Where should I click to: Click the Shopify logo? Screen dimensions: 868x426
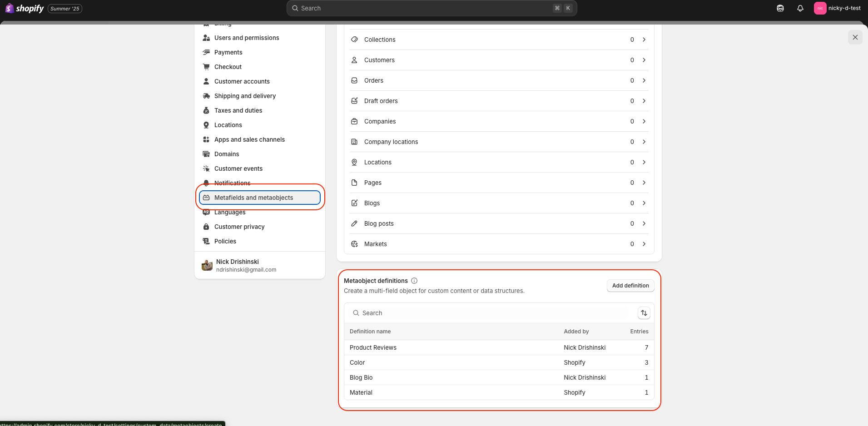25,8
